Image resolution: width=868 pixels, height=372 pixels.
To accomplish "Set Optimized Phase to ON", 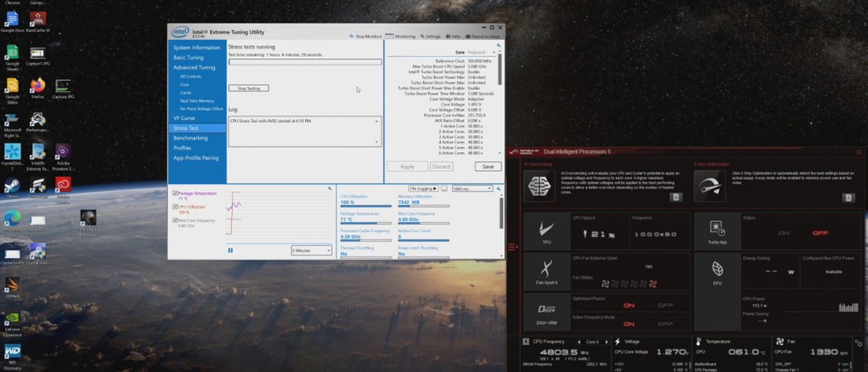I will point(629,306).
